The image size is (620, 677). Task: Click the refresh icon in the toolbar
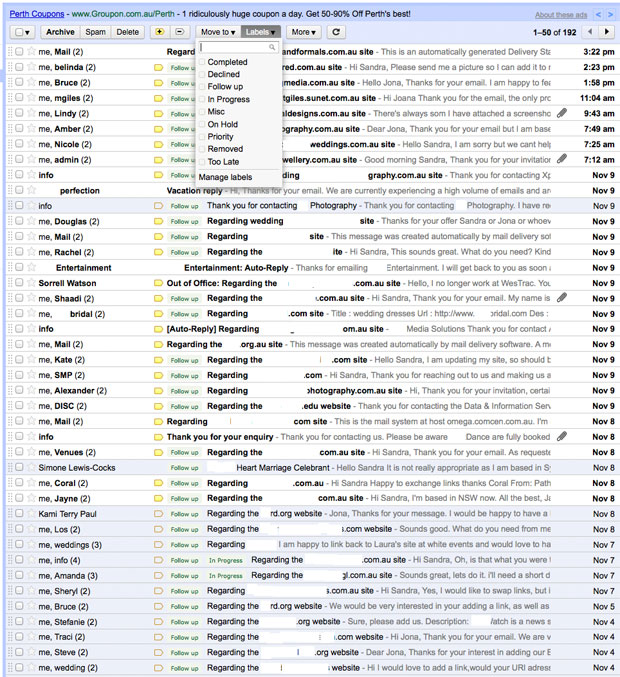point(336,32)
